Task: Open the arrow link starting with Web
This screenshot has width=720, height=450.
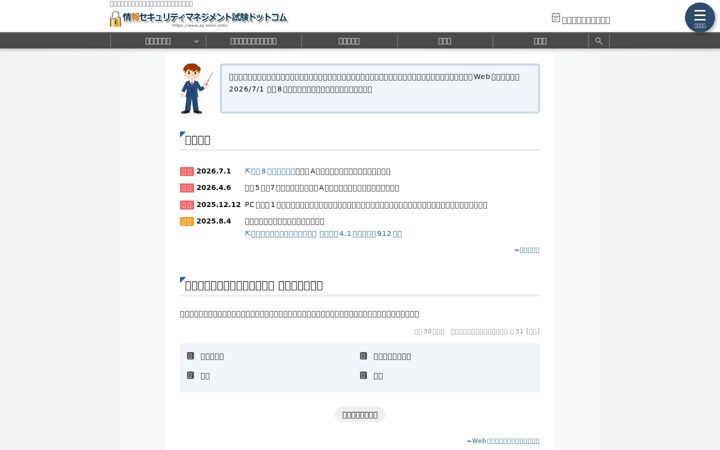Action: (503, 441)
